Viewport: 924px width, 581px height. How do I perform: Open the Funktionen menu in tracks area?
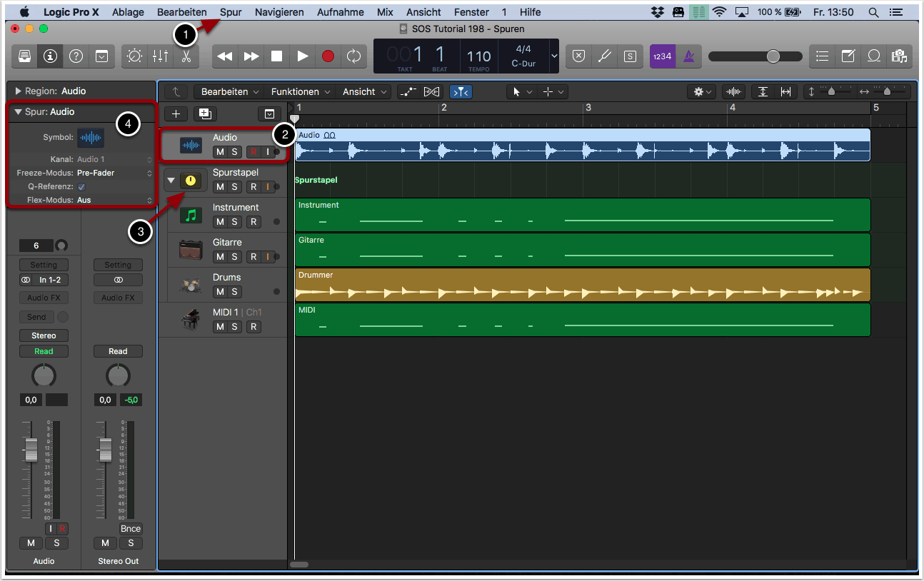coord(299,91)
